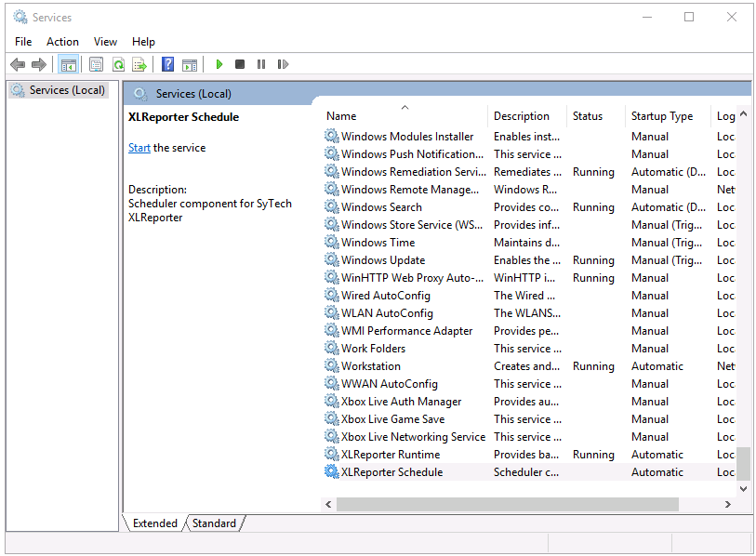Click the Services window title icon
756x556 pixels.
[x=20, y=17]
